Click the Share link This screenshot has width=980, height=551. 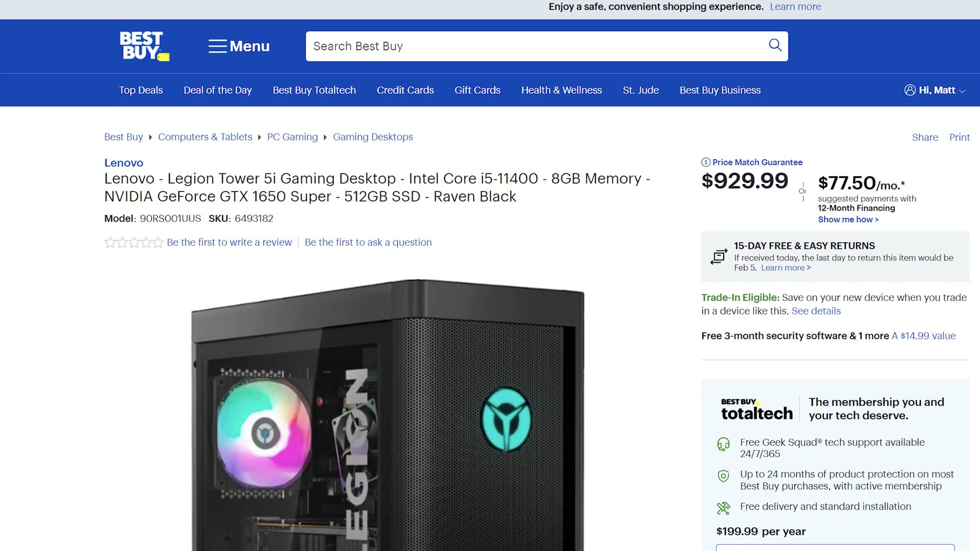pyautogui.click(x=925, y=137)
